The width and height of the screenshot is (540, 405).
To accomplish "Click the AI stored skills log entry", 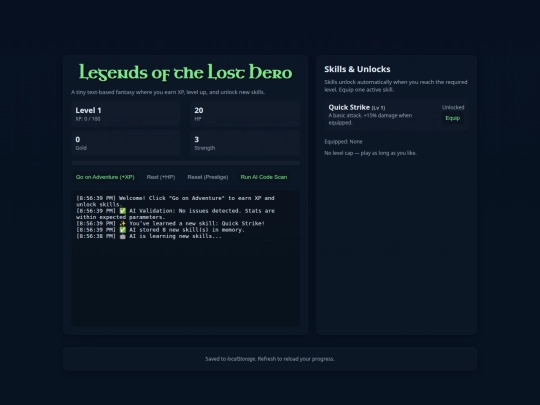I will 160,230.
